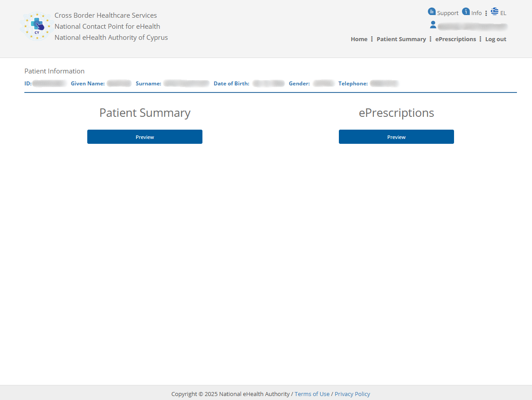The width and height of the screenshot is (532, 400).
Task: Open Terms of Use link
Action: coord(312,394)
